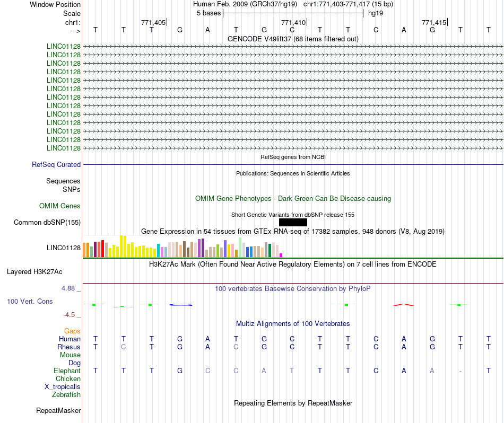Viewport: 504px width, 423px height.
Task: Click the 'RefSeq genes from NCBI' heading
Action: pos(293,157)
